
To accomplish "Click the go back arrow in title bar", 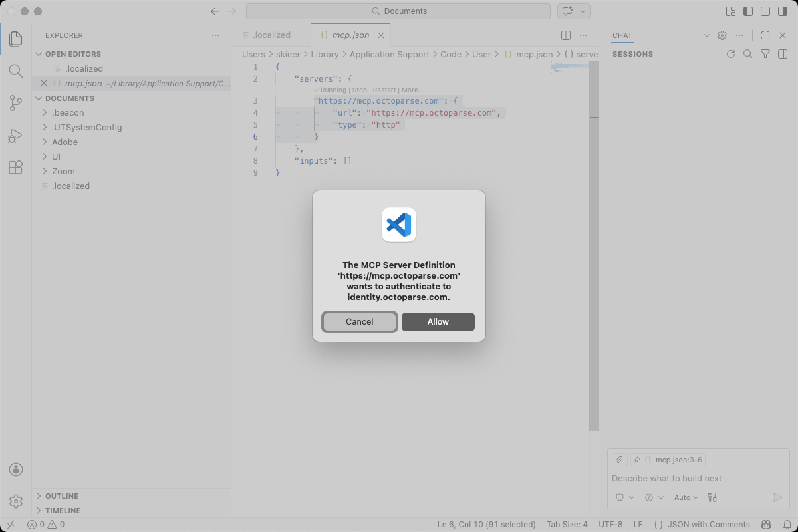I will click(x=214, y=11).
